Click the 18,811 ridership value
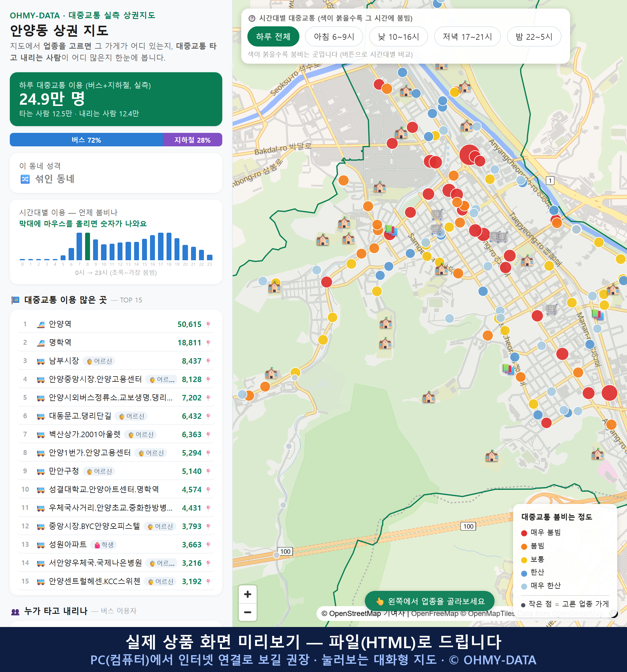This screenshot has height=672, width=627. 189,343
